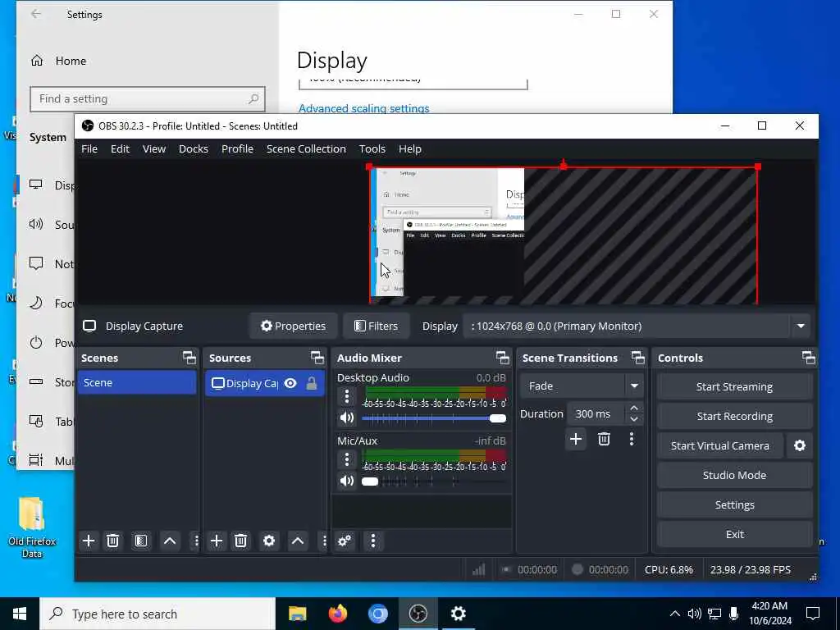Open Filters for Display Capture
This screenshot has width=840, height=630.
(x=376, y=326)
